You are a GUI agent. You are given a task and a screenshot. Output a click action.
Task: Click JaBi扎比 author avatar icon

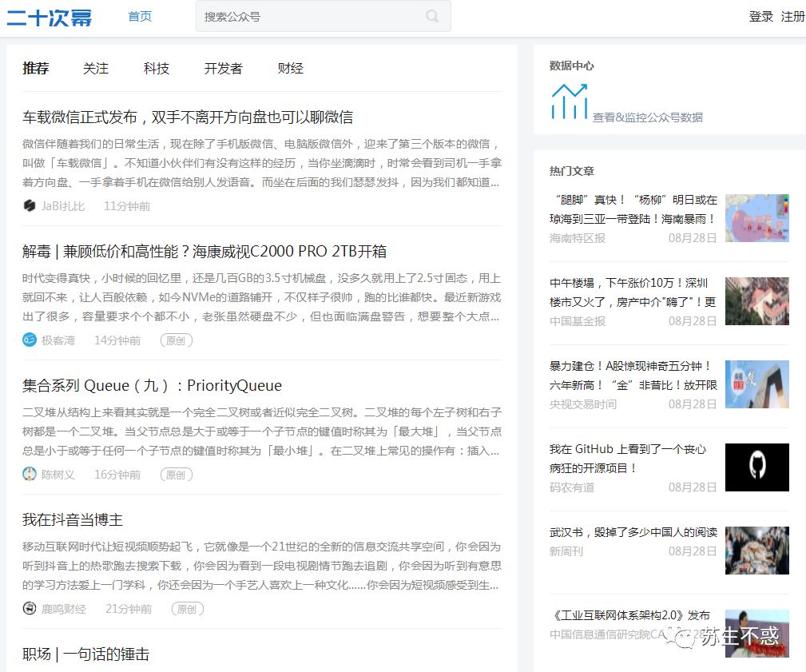click(x=30, y=205)
